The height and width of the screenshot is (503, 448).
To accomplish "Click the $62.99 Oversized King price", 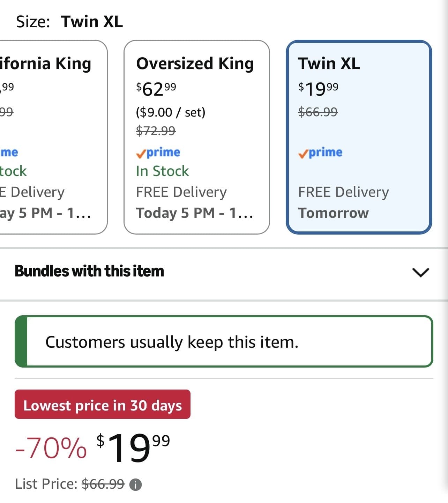I will (x=156, y=89).
